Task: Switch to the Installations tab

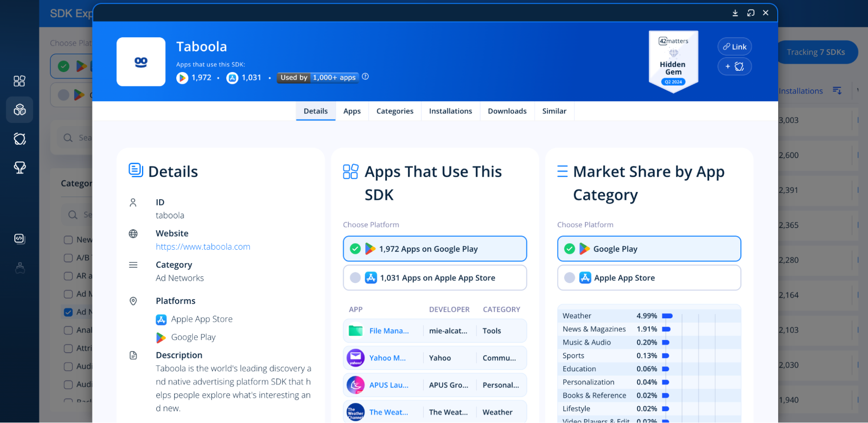Action: [451, 111]
